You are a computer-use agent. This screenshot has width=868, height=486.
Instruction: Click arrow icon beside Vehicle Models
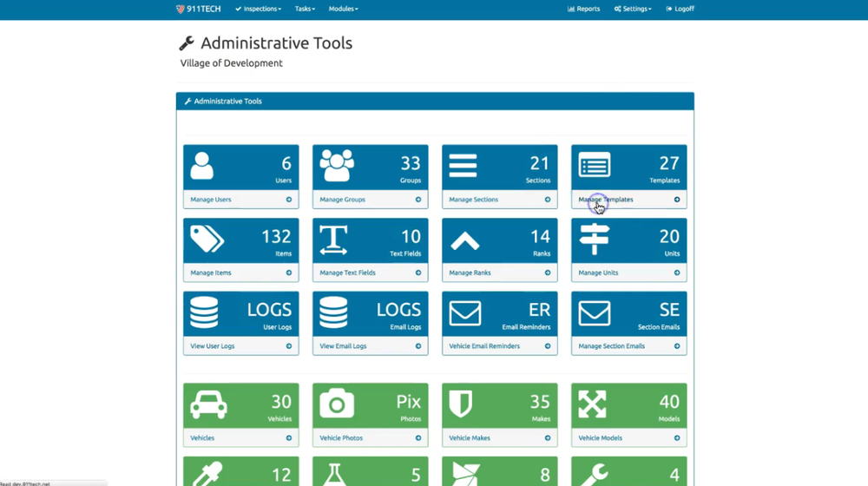[x=677, y=438]
